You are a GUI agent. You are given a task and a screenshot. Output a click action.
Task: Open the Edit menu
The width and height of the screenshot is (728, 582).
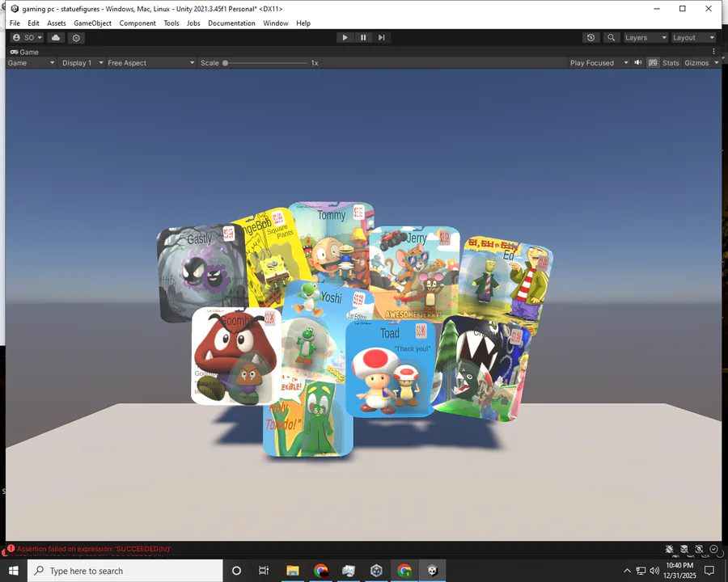pyautogui.click(x=33, y=23)
